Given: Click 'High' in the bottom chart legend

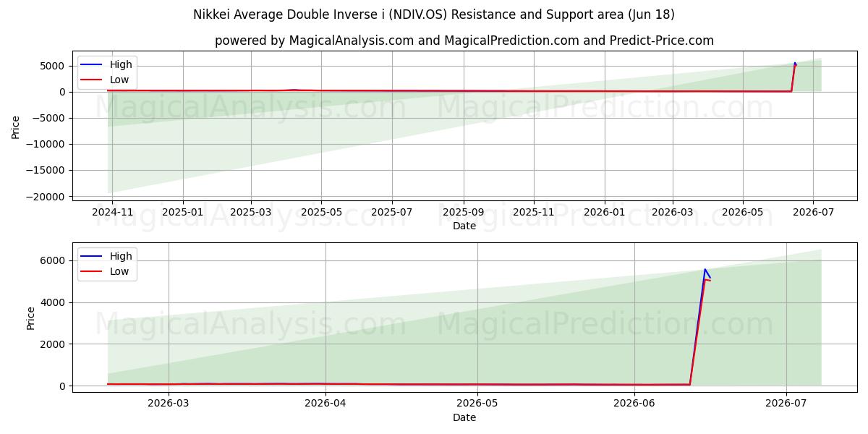Looking at the screenshot, I should [121, 256].
